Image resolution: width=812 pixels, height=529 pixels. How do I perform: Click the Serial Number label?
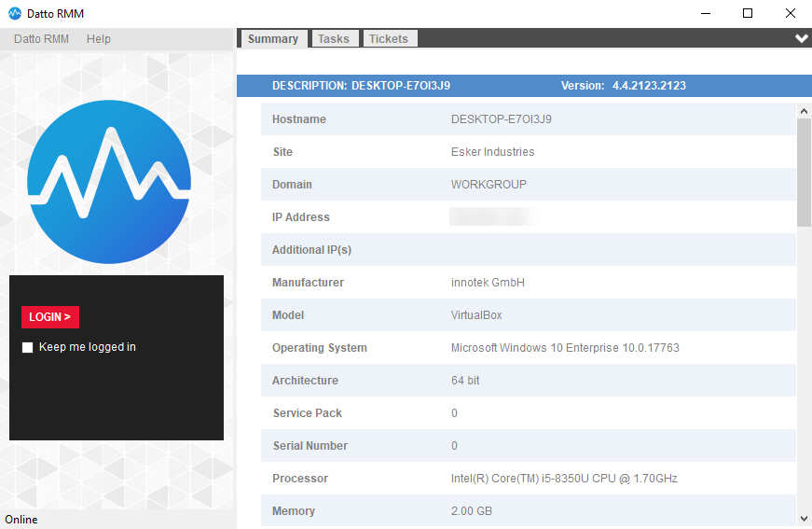click(x=310, y=446)
